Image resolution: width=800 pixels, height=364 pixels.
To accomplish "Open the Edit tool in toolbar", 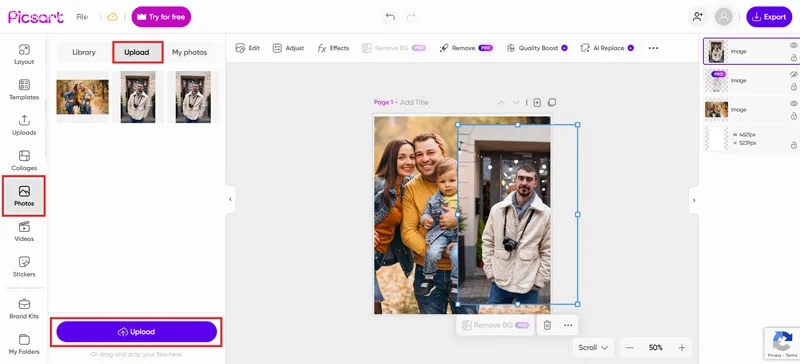I will pos(247,48).
